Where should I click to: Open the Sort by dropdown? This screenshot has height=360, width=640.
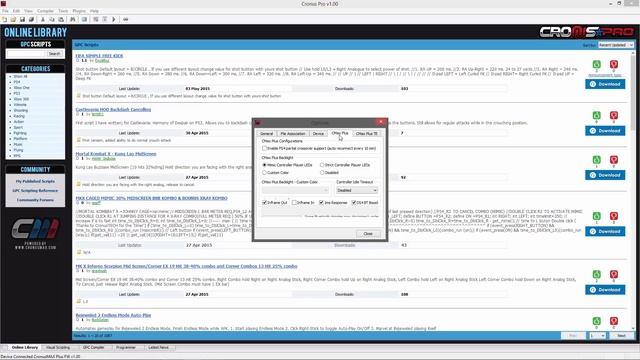click(x=616, y=45)
